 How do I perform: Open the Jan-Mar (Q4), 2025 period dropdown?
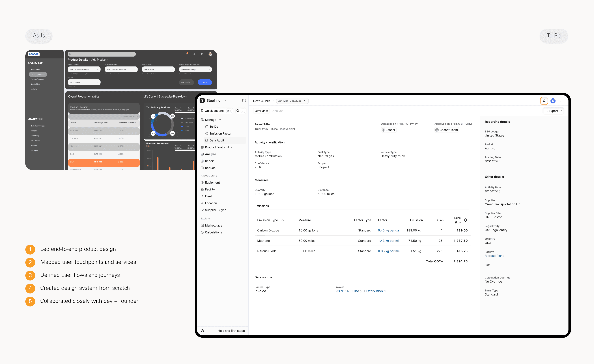tap(292, 101)
